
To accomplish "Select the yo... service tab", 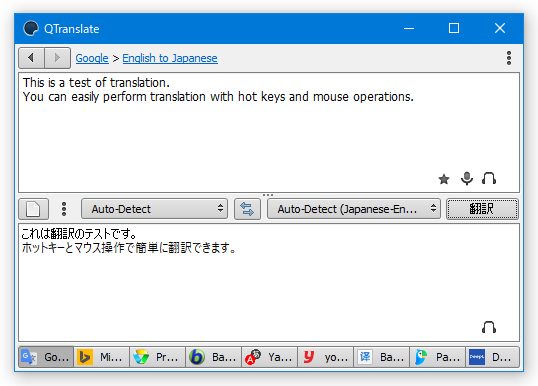I will pyautogui.click(x=325, y=357).
